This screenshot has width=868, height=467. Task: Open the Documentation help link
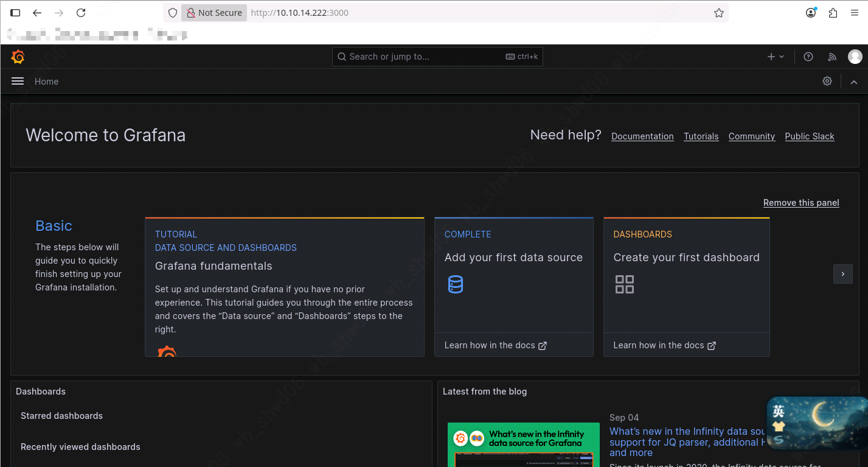coord(642,136)
